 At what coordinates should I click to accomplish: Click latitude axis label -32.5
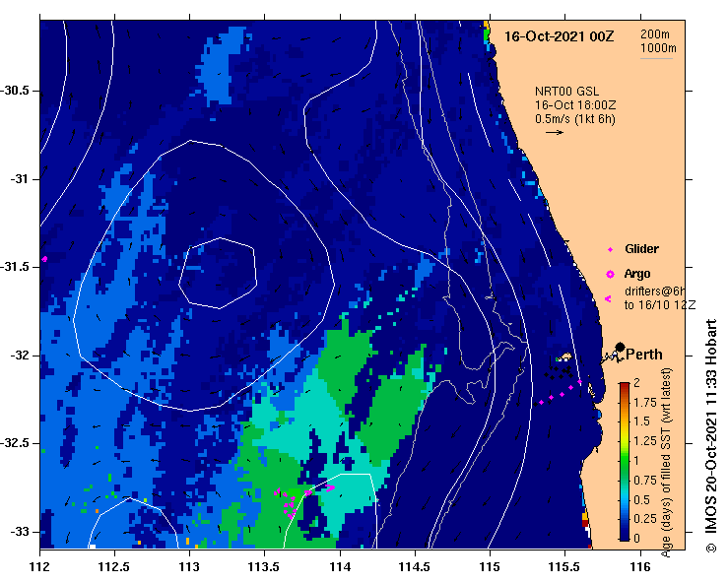pyautogui.click(x=17, y=443)
